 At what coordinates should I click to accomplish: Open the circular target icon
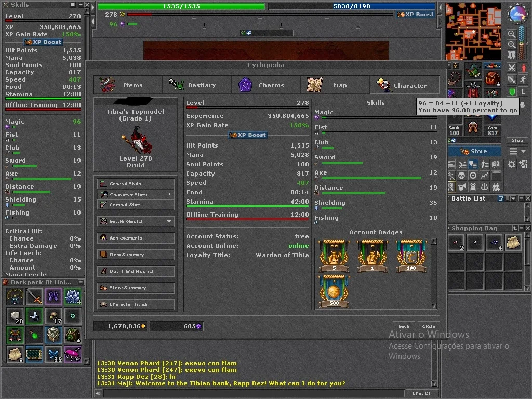[x=473, y=176]
